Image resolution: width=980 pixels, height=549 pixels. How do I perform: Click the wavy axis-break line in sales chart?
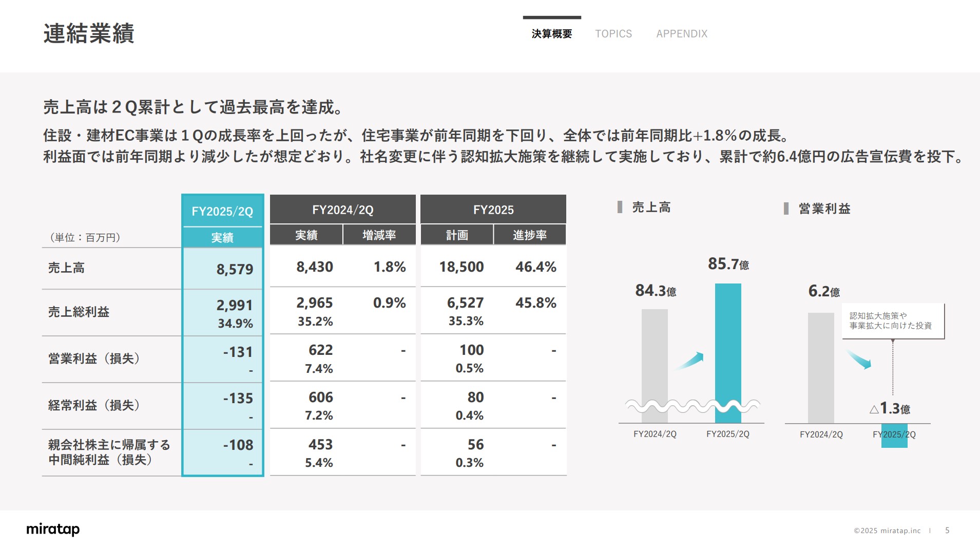691,406
